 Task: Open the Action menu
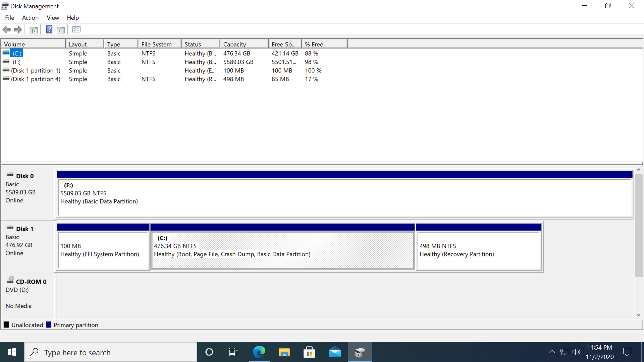(x=30, y=18)
